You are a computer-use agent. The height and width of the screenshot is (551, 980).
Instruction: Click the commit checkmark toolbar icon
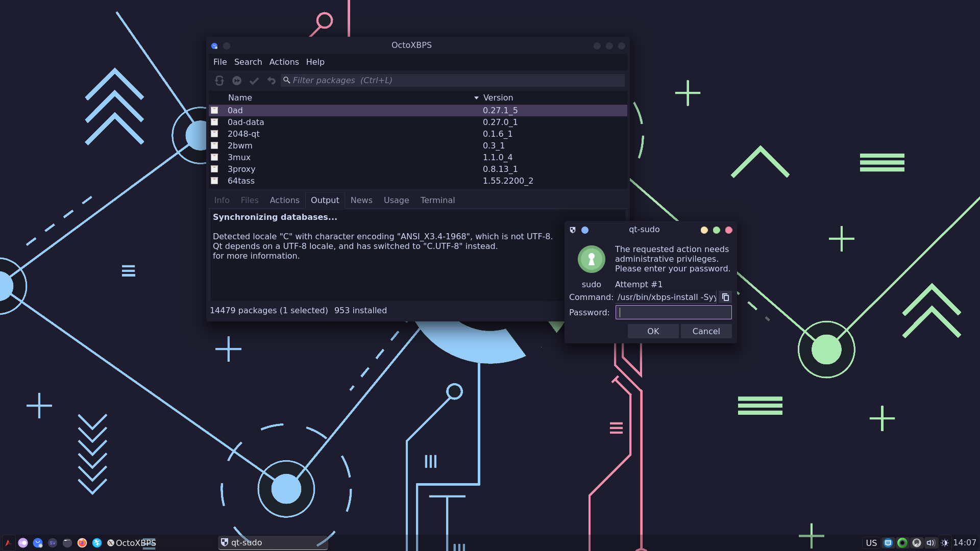[254, 81]
